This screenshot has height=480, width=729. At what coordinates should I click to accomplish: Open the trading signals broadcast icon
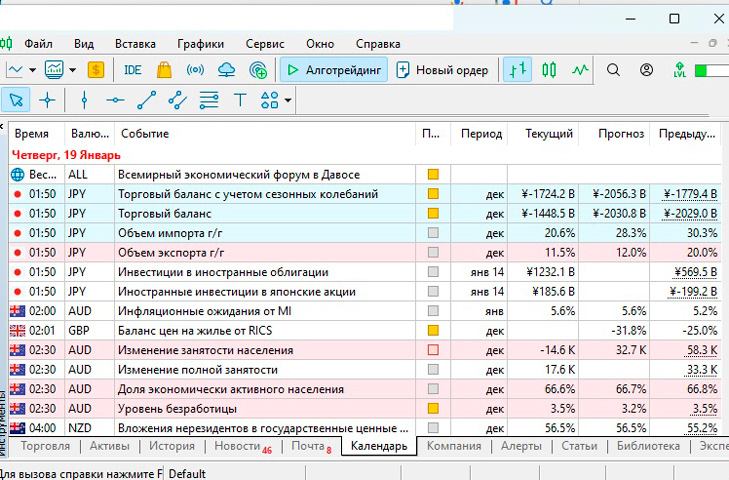point(196,70)
